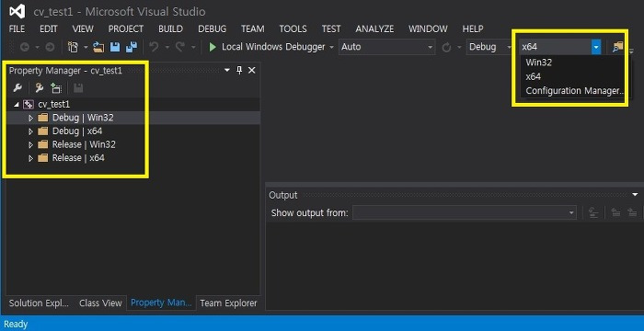This screenshot has width=644, height=331.
Task: Click Find Message in Code icon in Output
Action: (593, 212)
